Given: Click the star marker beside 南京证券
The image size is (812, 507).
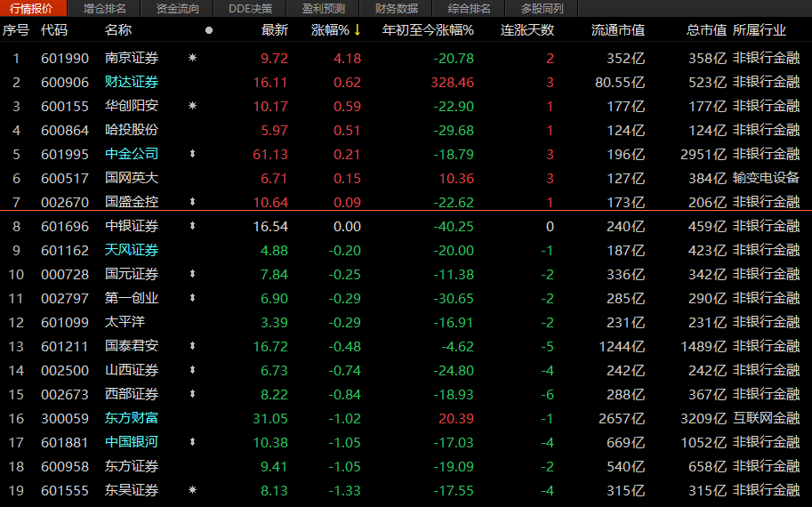Looking at the screenshot, I should 193,58.
